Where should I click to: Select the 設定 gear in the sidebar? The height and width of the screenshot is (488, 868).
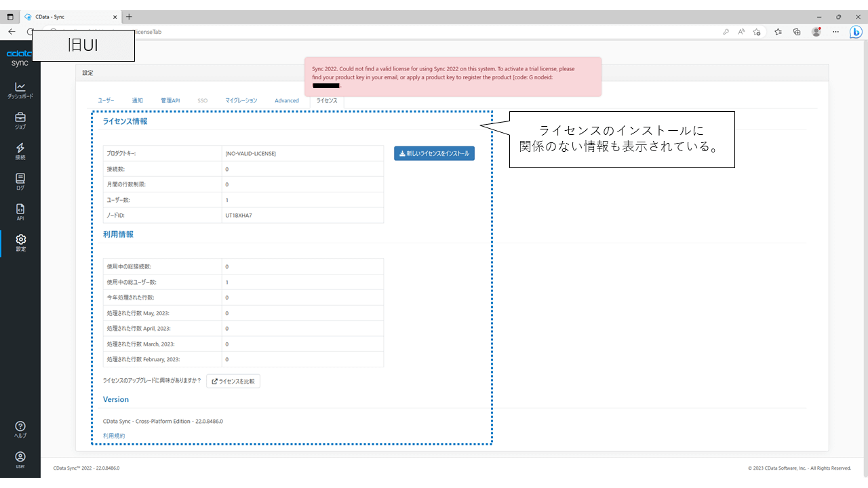(x=20, y=243)
